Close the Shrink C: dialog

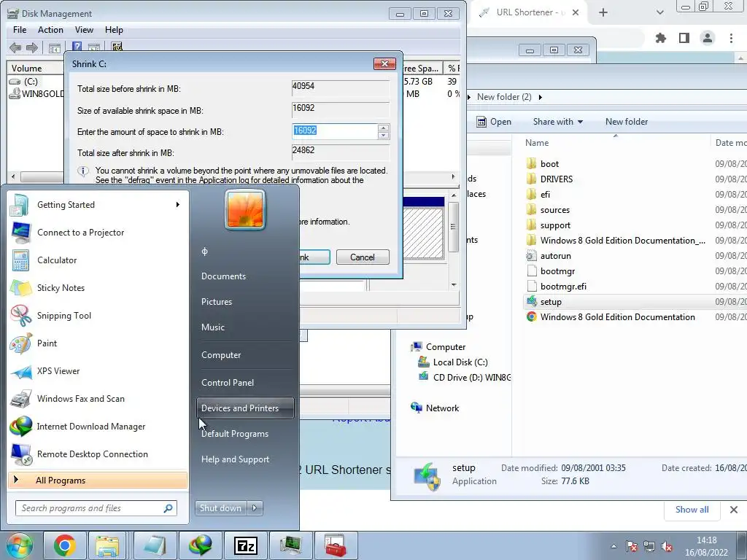[385, 64]
